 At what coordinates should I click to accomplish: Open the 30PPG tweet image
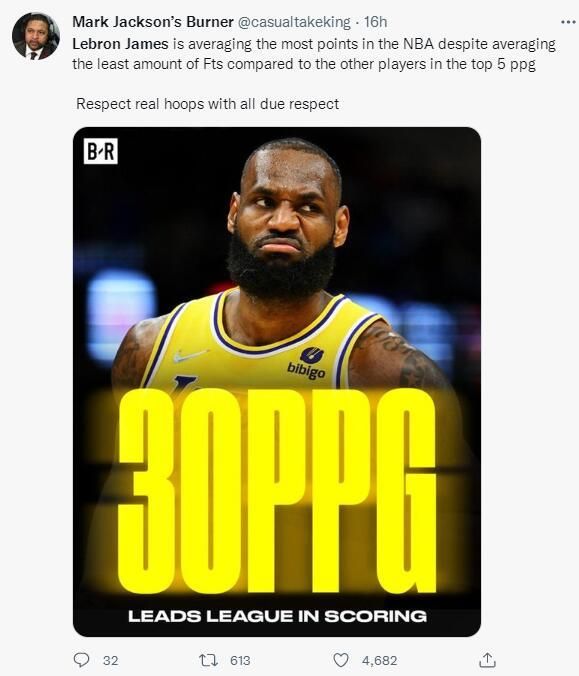tap(277, 382)
